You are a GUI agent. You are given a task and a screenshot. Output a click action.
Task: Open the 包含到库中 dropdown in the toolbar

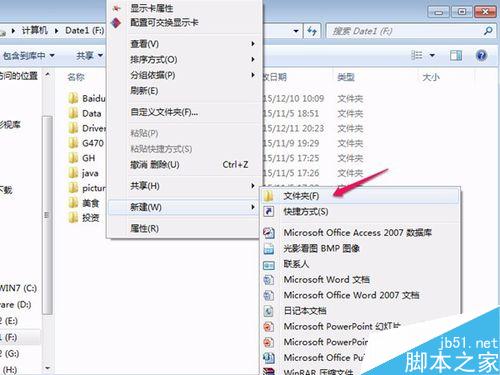pyautogui.click(x=28, y=55)
